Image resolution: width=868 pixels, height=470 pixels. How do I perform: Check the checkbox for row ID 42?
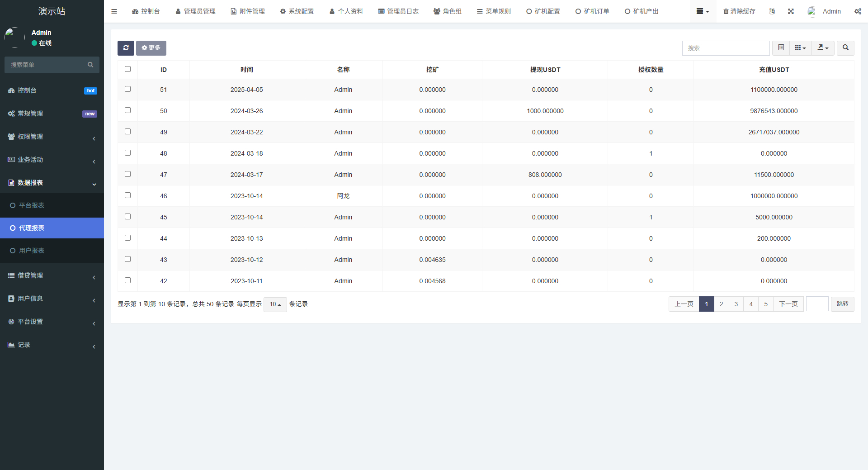(x=127, y=280)
